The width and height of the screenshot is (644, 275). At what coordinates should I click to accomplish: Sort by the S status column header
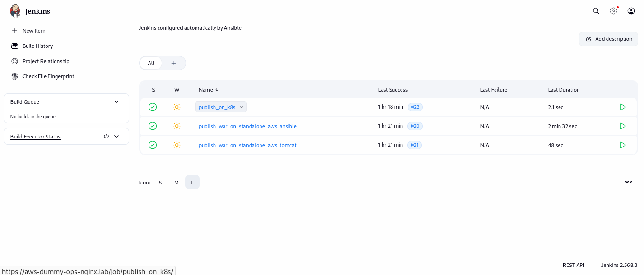153,90
